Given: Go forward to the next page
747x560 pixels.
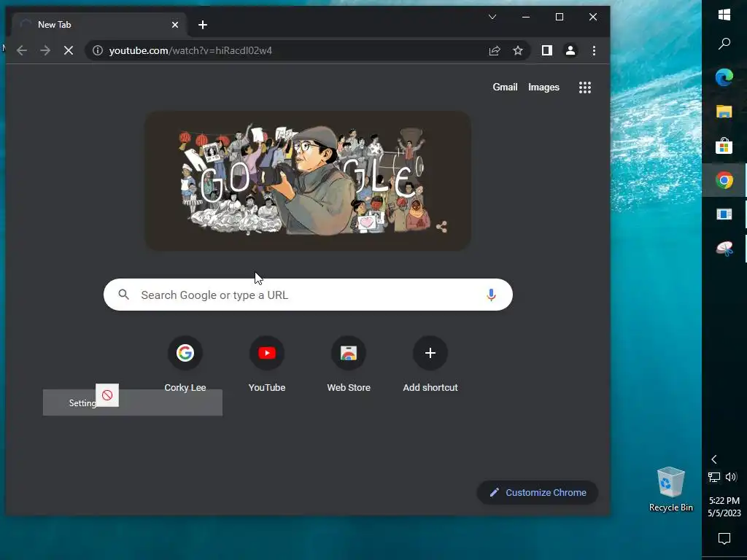Looking at the screenshot, I should pyautogui.click(x=45, y=50).
